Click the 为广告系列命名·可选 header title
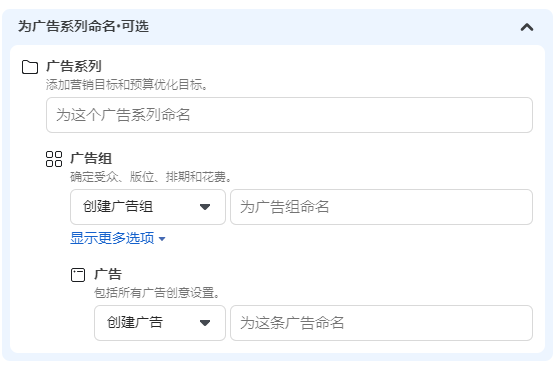The height and width of the screenshot is (370, 558). (x=83, y=26)
